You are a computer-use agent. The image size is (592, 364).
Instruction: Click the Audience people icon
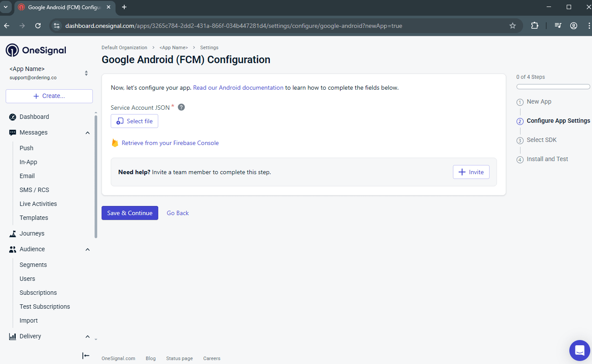[13, 249]
